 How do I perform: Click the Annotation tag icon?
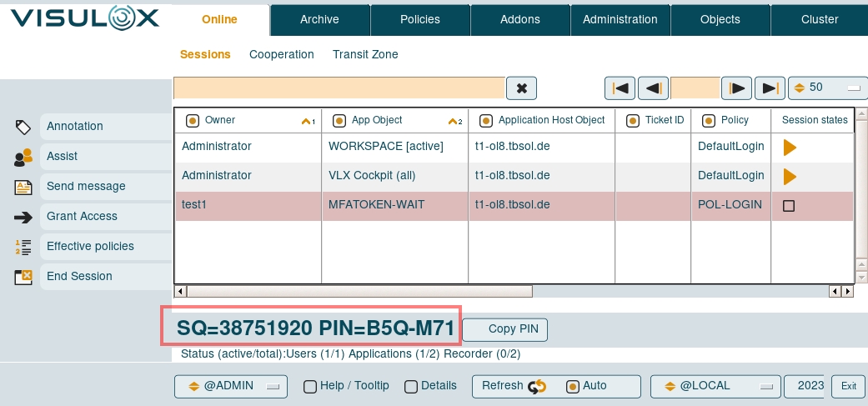coord(23,127)
